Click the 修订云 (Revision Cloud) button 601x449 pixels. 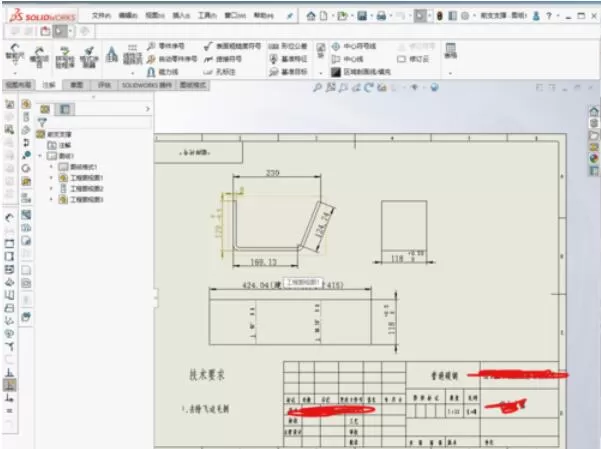[x=413, y=59]
